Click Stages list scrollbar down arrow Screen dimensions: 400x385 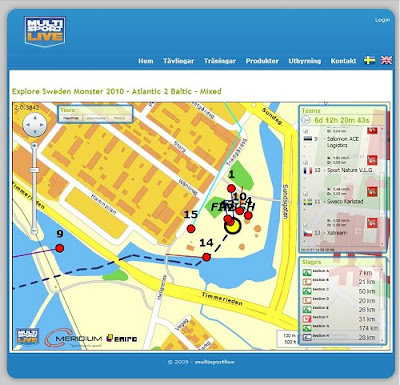click(x=382, y=340)
